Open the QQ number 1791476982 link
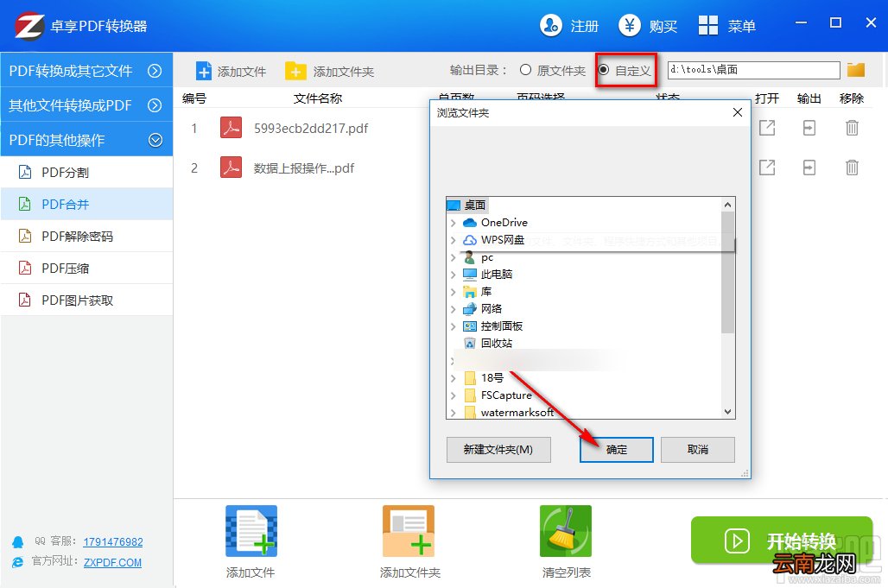The image size is (888, 588). tap(112, 541)
